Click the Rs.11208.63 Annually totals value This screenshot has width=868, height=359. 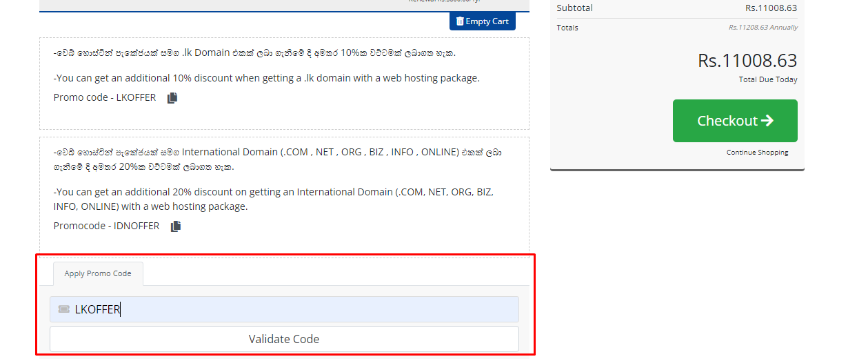[763, 28]
